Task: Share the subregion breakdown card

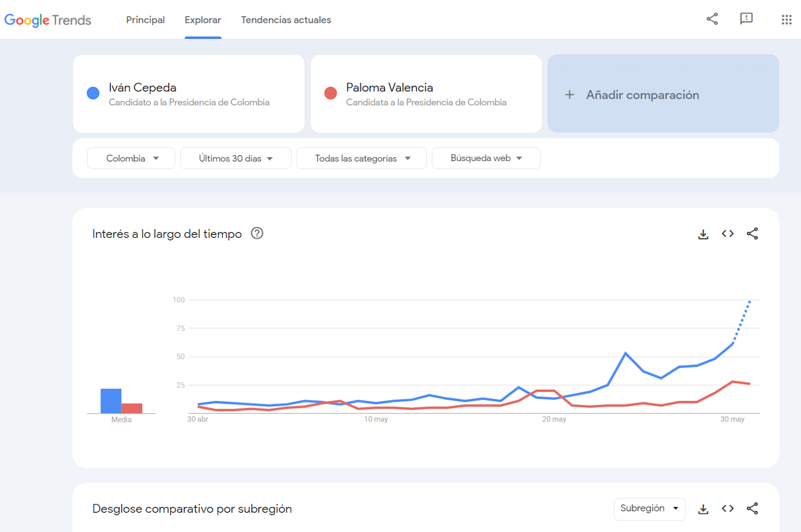Action: coord(752,509)
